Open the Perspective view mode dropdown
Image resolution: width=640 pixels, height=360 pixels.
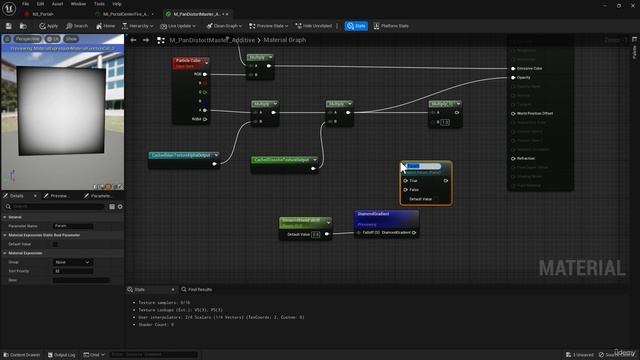click(x=28, y=39)
